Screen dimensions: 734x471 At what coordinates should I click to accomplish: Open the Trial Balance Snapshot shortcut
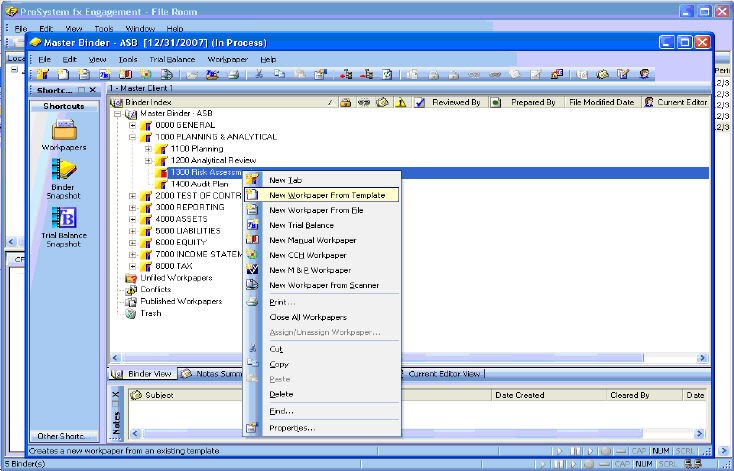pos(63,217)
